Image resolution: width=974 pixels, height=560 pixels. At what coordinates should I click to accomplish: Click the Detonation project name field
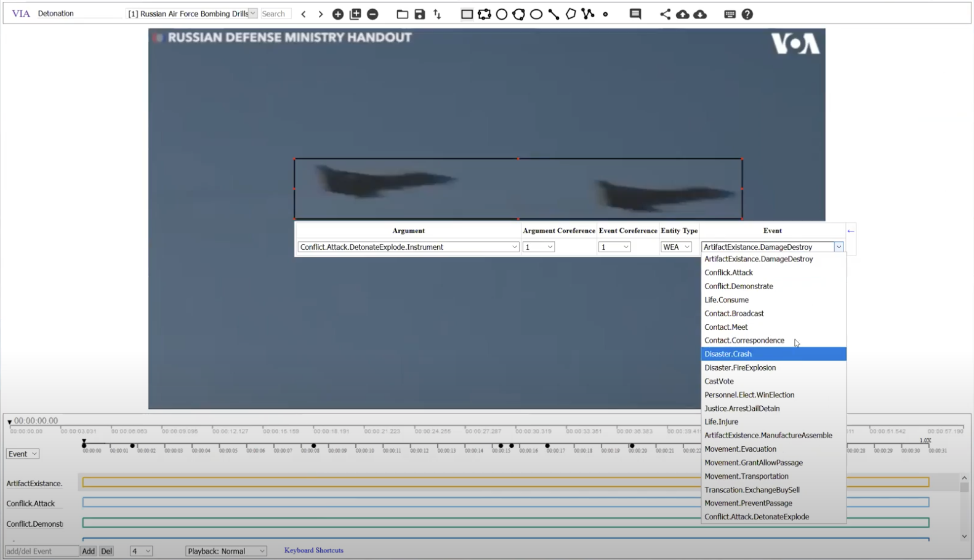79,14
